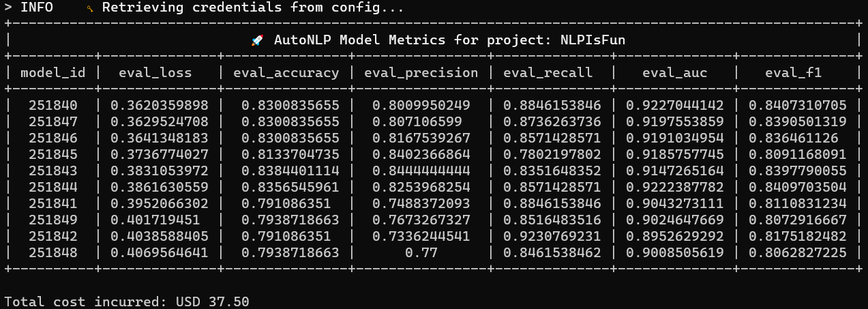
Task: Click model ID 251840
Action: point(53,105)
